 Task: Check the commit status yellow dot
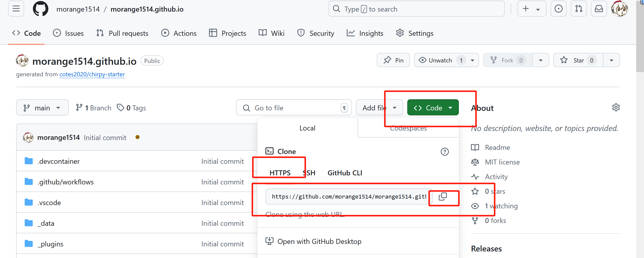(x=138, y=137)
